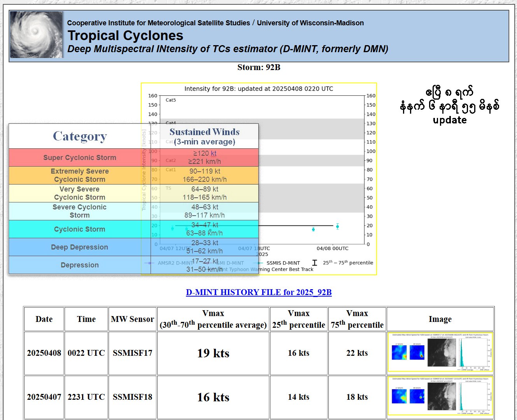The width and height of the screenshot is (517, 420).
Task: Click the 'Extremely Severe Cyclonic Storm' row
Action: [x=133, y=176]
